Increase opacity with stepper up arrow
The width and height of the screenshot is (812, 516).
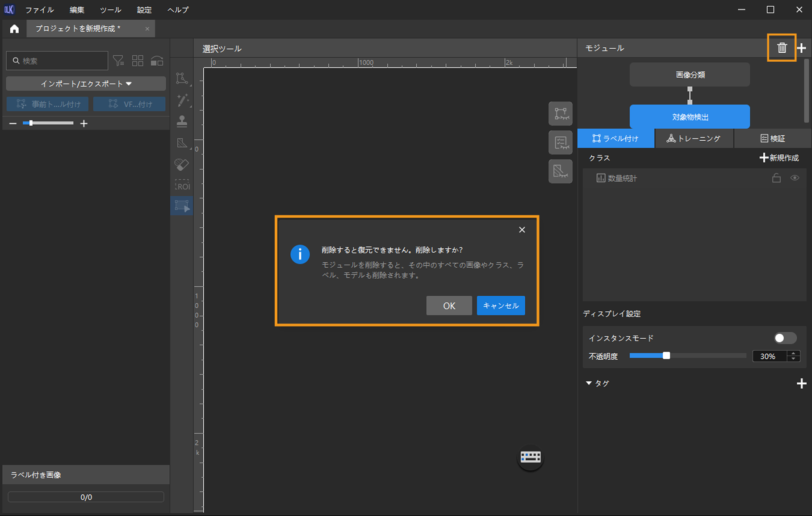point(794,353)
